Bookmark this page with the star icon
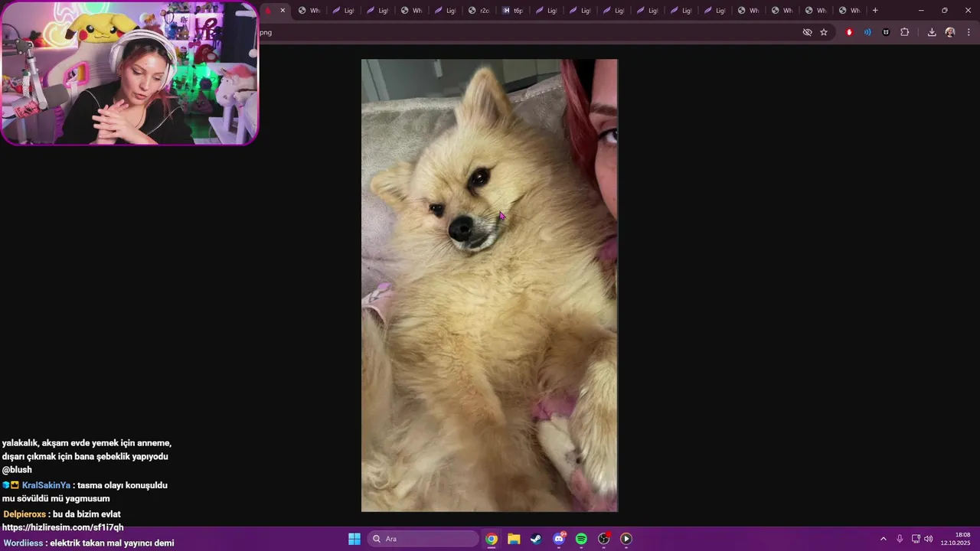 click(x=824, y=32)
